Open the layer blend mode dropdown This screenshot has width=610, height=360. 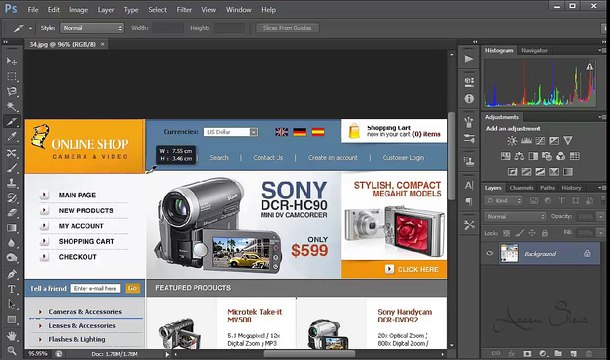[x=515, y=216]
